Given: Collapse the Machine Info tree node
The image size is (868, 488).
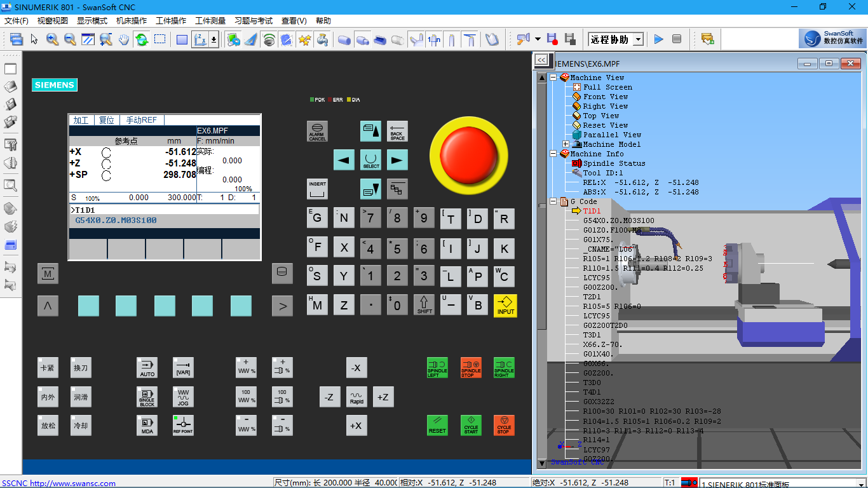Looking at the screenshot, I should [553, 154].
